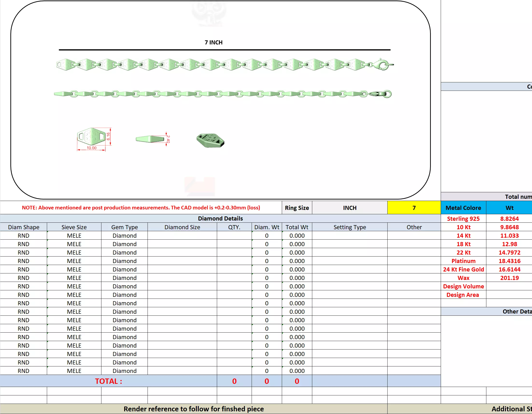The image size is (532, 414).
Task: Click the Platinum weight value 18.4316
Action: [509, 261]
